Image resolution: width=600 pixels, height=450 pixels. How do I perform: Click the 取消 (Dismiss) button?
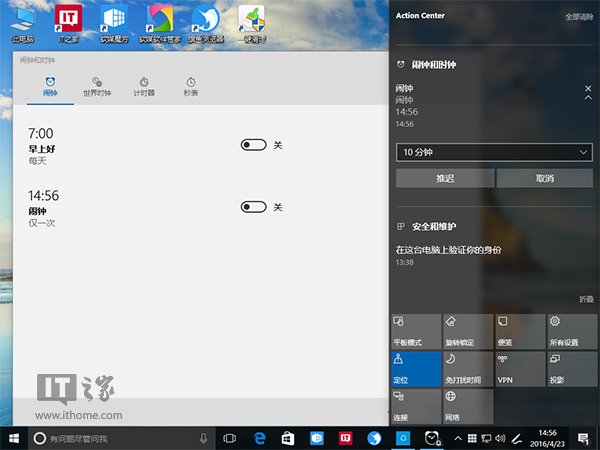[544, 178]
